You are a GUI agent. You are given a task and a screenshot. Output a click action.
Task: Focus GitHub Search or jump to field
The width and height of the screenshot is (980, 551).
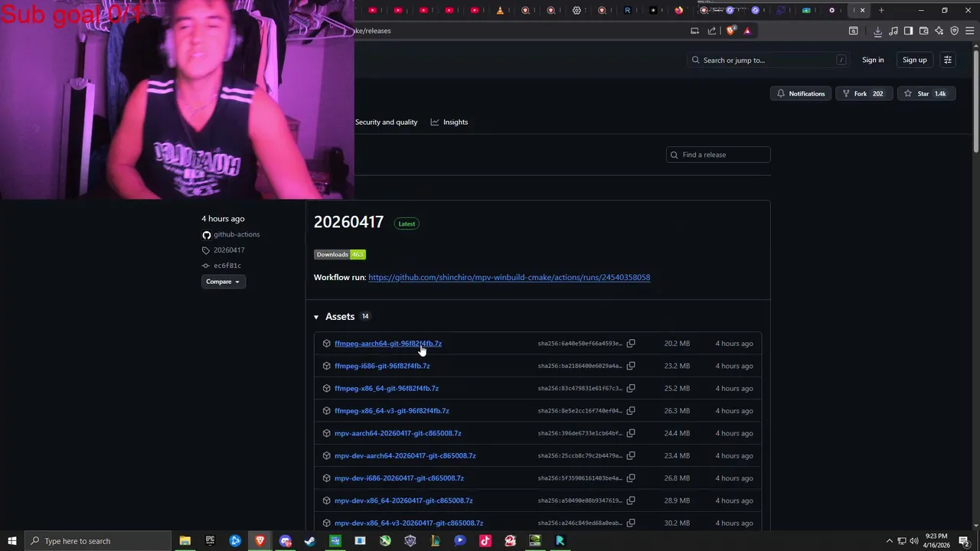tap(769, 60)
